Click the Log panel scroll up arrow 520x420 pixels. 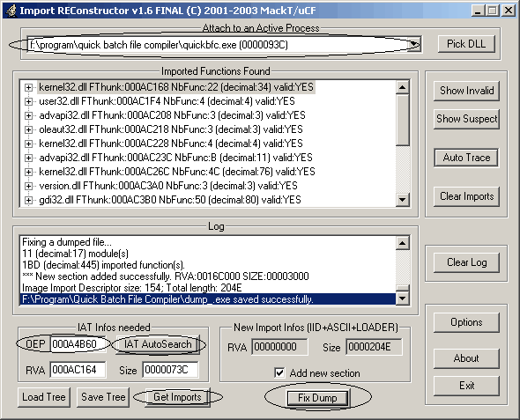coord(402,243)
